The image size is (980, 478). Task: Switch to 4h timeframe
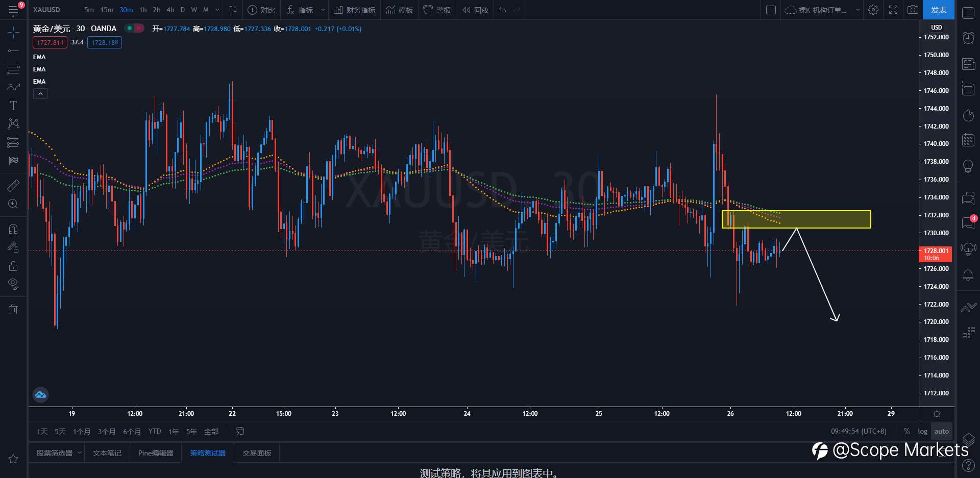tap(170, 10)
